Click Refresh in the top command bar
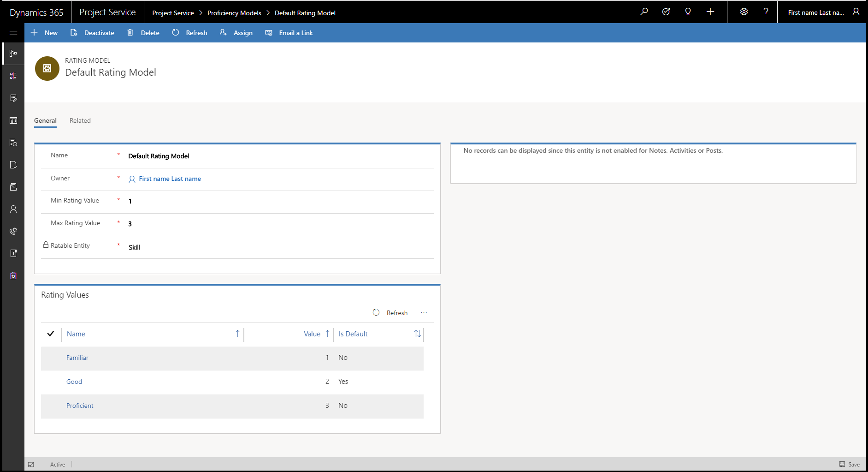 [x=189, y=33]
